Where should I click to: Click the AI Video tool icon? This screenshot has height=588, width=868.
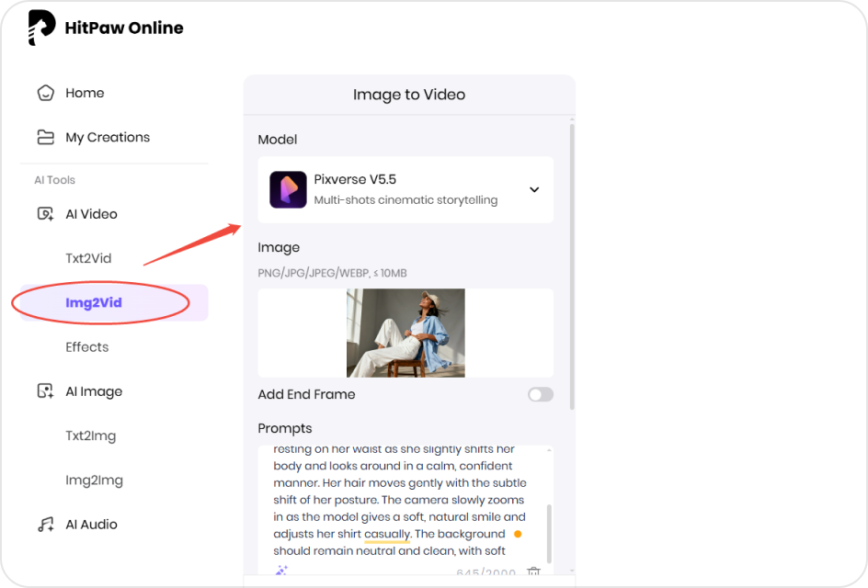pos(44,213)
